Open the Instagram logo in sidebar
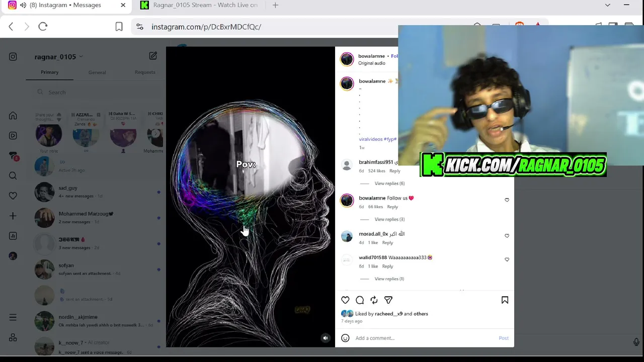This screenshot has height=362, width=644. point(13,57)
